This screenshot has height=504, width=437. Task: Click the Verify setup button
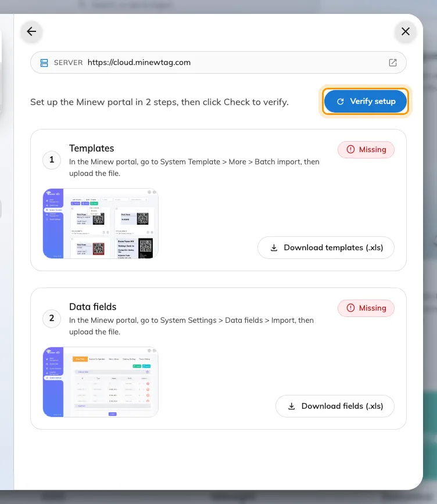coord(366,101)
